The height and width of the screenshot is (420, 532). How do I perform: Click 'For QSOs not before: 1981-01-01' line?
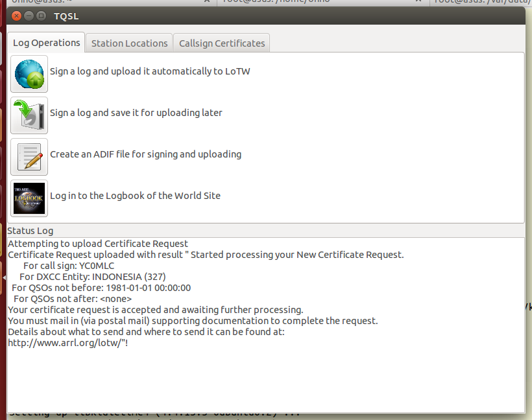point(101,288)
